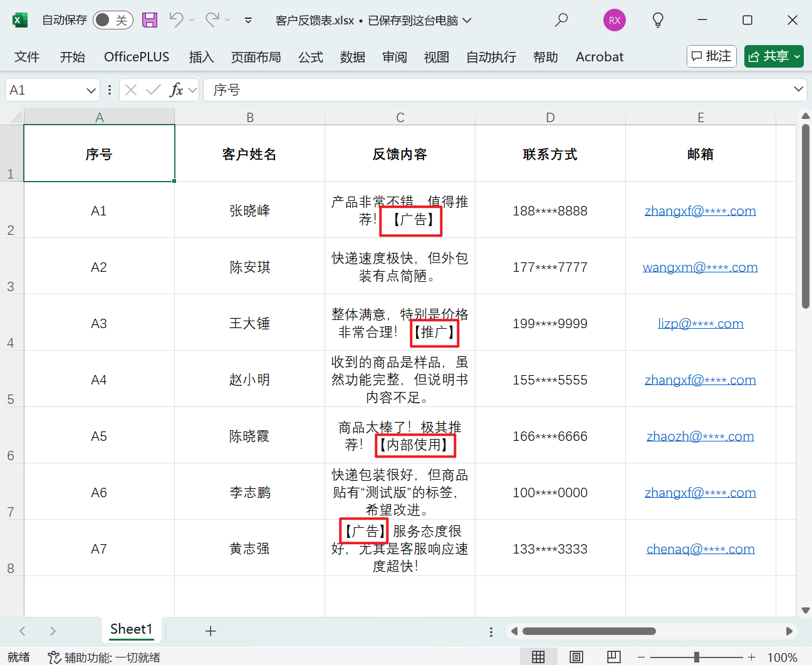812x665 pixels.
Task: Click the lightbulb tips icon
Action: [657, 19]
